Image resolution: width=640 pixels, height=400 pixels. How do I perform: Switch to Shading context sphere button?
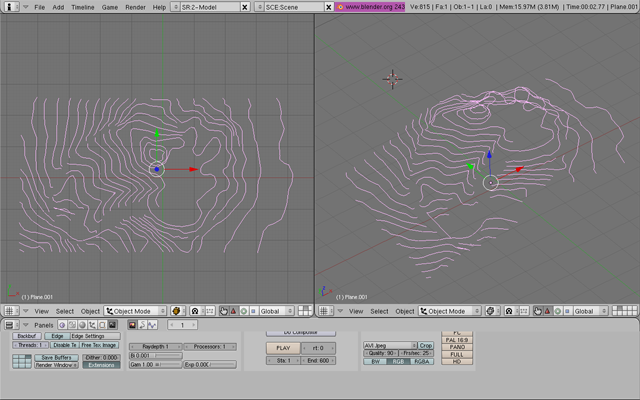[82, 325]
